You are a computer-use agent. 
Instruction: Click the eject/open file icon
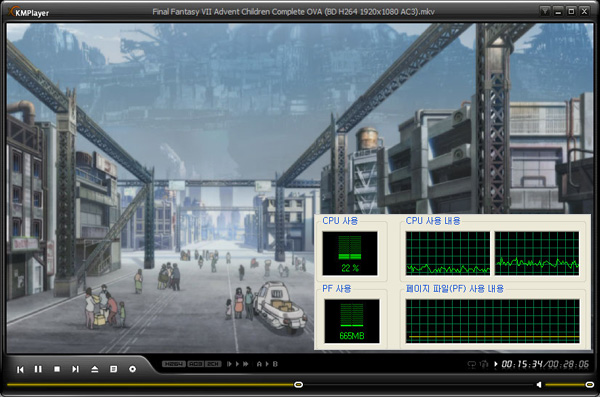(95, 369)
